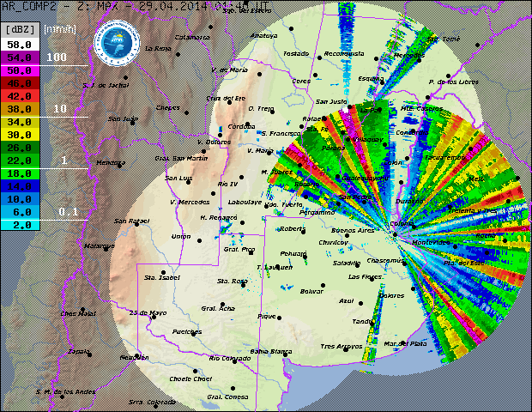Viewport: 532px width, 412px height.
Task: Select the 54.0 dBZ purple legend swatch
Action: [20, 58]
